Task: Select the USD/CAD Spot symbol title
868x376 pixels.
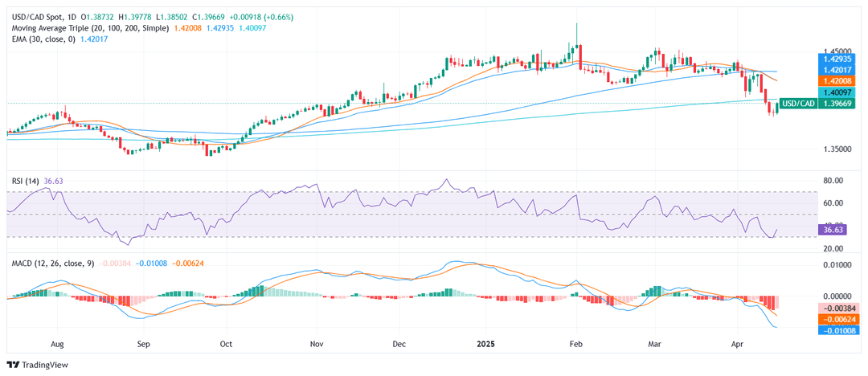Action: (x=39, y=17)
